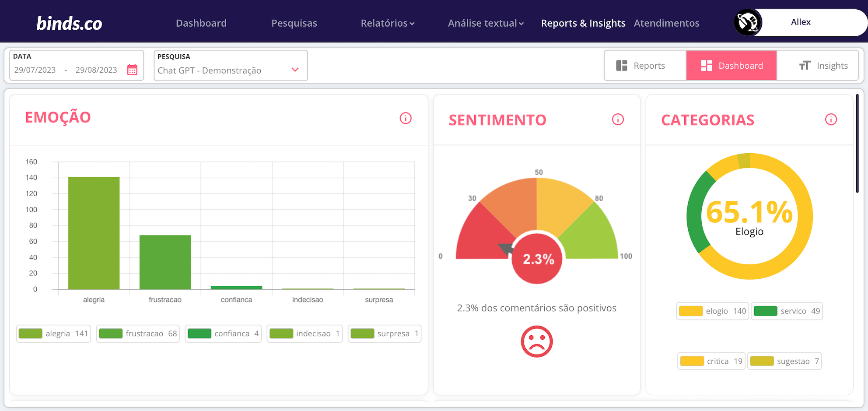This screenshot has width=868, height=411.
Task: Switch to Reports & Insights
Action: coord(583,23)
